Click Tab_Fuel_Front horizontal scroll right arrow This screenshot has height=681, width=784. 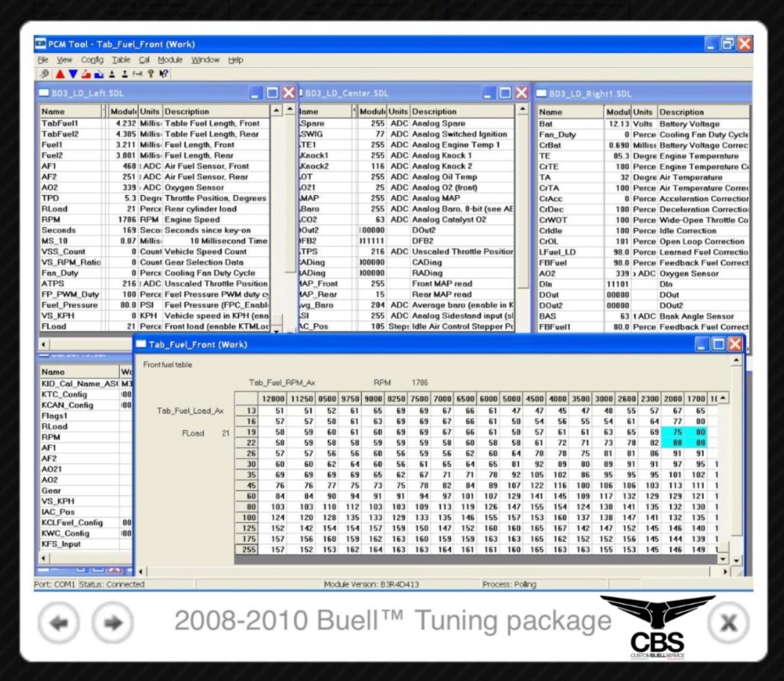(725, 571)
